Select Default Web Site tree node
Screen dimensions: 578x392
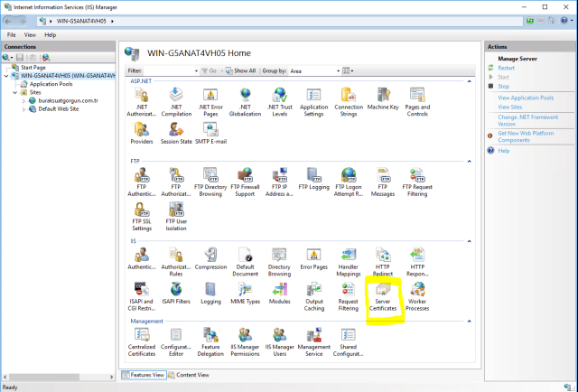(x=58, y=107)
